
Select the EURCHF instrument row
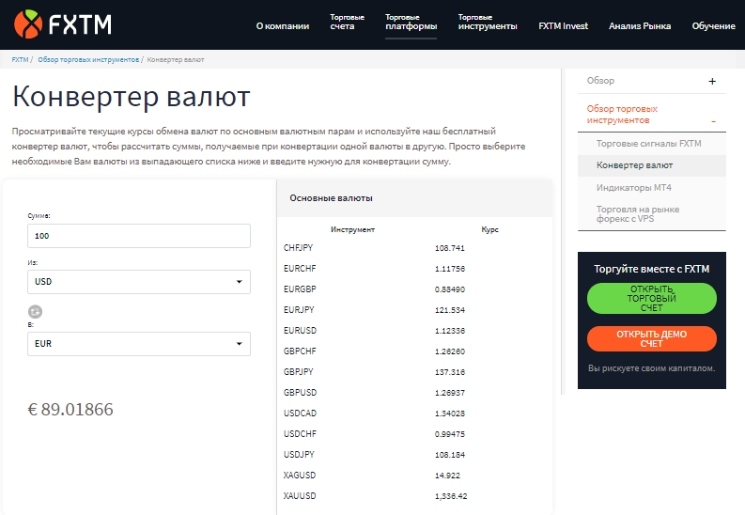(414, 268)
